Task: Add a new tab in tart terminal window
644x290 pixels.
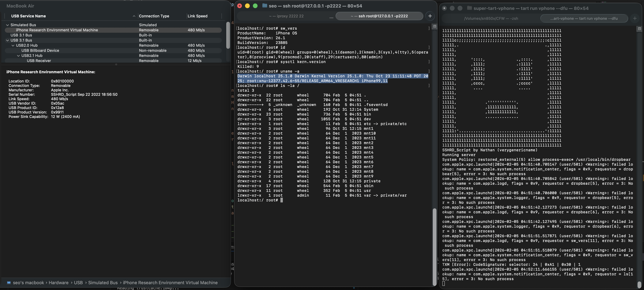Action: pyautogui.click(x=634, y=19)
